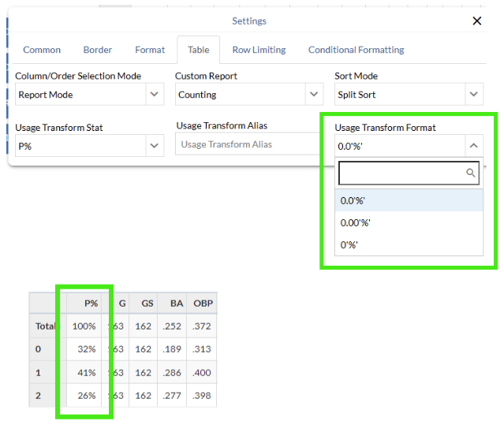Screen dimensions: 504x425
Task: Click the search magnifier icon in dropdown
Action: click(470, 173)
